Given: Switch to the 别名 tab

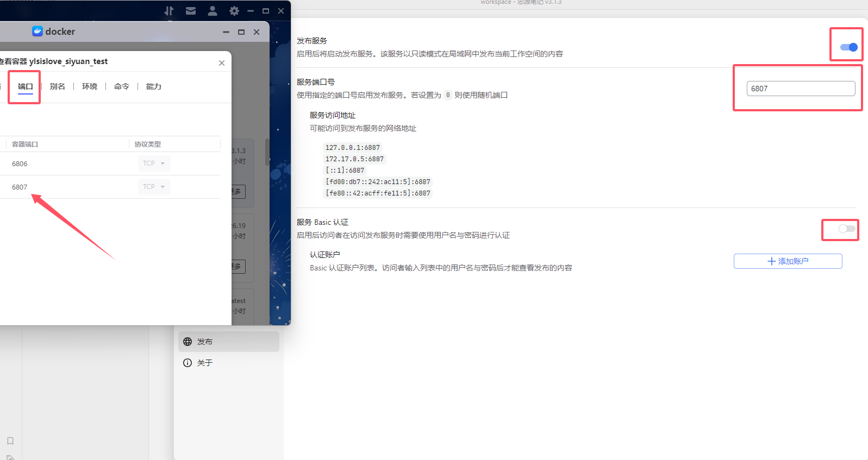Looking at the screenshot, I should tap(58, 86).
